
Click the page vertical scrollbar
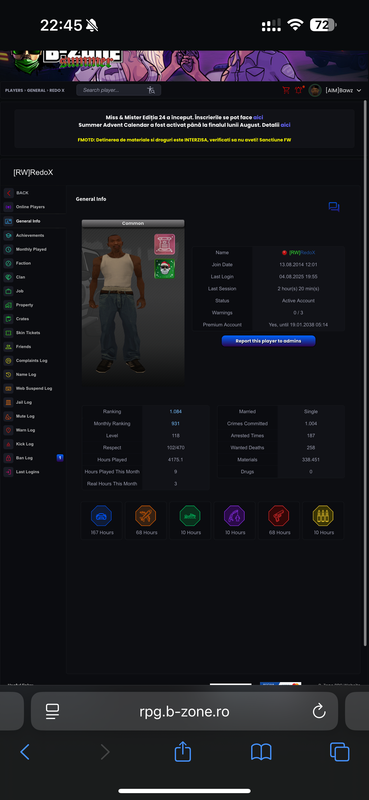tap(365, 372)
